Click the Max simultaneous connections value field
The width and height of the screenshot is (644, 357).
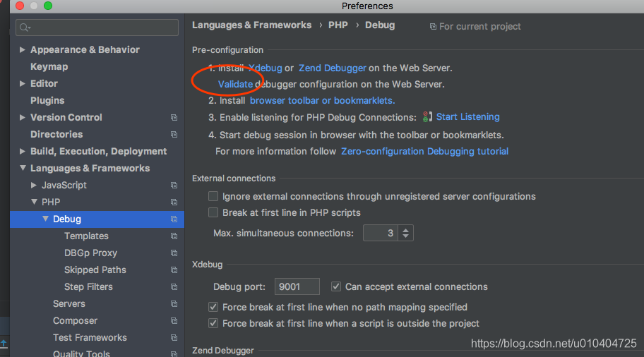point(380,233)
